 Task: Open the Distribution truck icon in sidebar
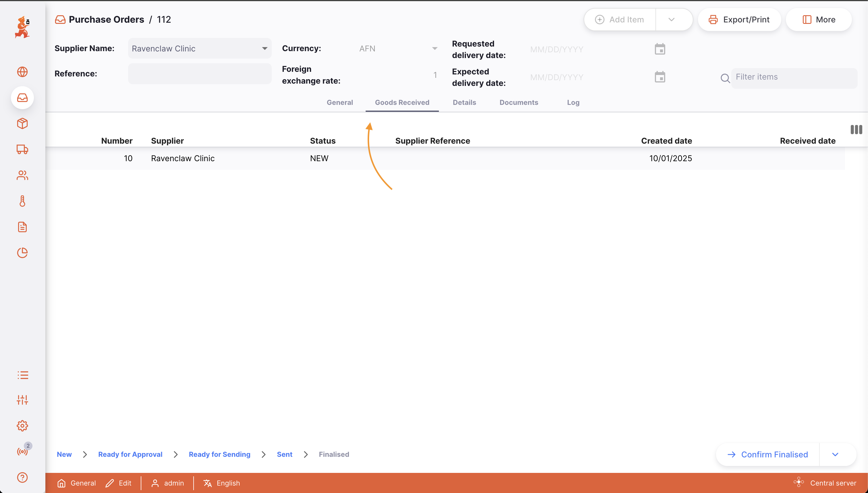(22, 149)
